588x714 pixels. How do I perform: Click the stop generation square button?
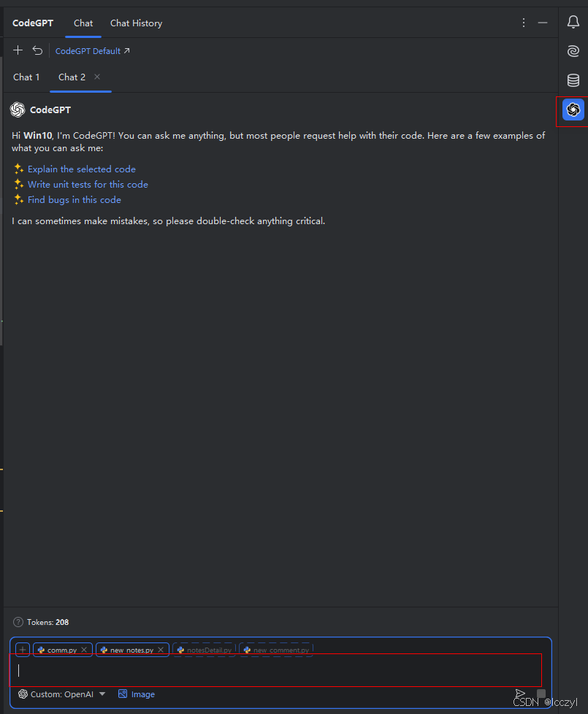click(541, 694)
